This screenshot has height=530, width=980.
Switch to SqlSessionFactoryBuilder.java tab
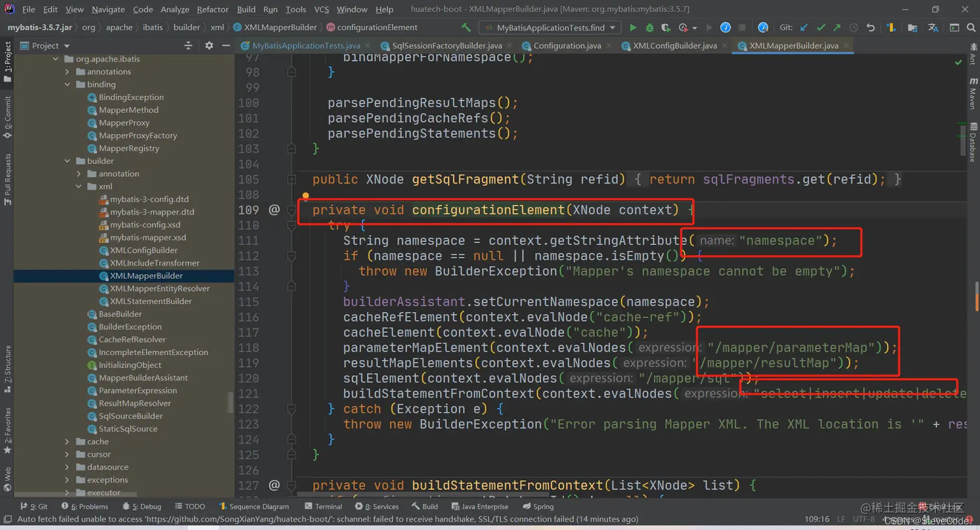click(x=447, y=45)
